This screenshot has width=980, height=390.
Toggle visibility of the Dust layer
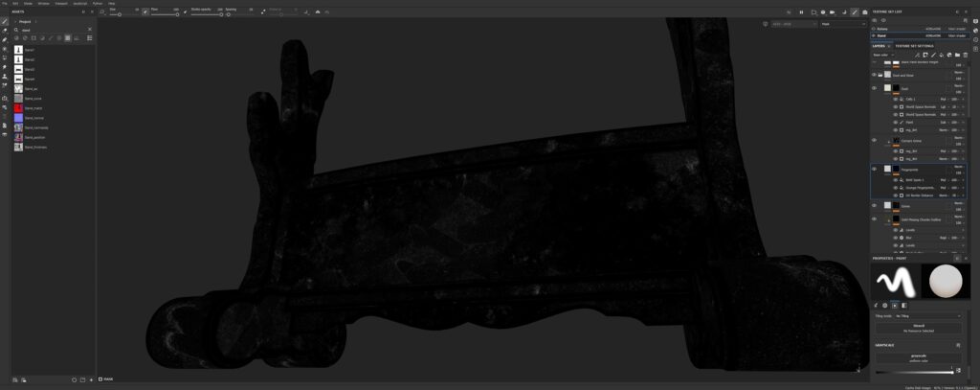874,88
